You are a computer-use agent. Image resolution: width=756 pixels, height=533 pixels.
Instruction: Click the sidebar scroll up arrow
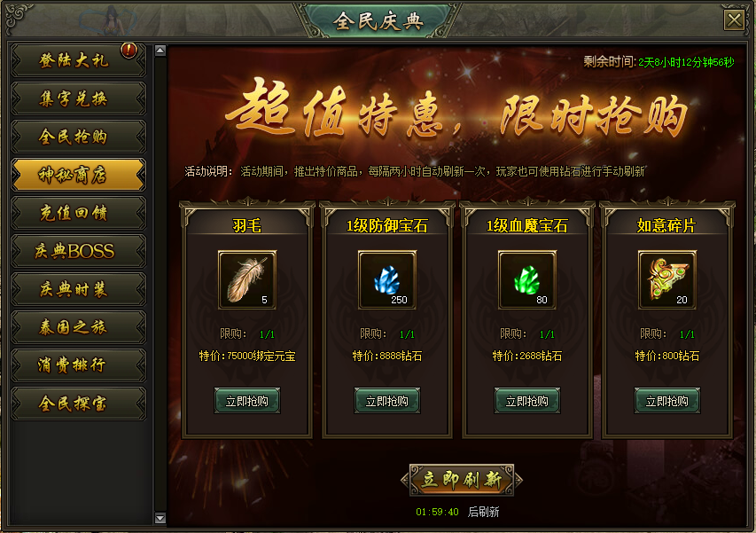(x=160, y=51)
